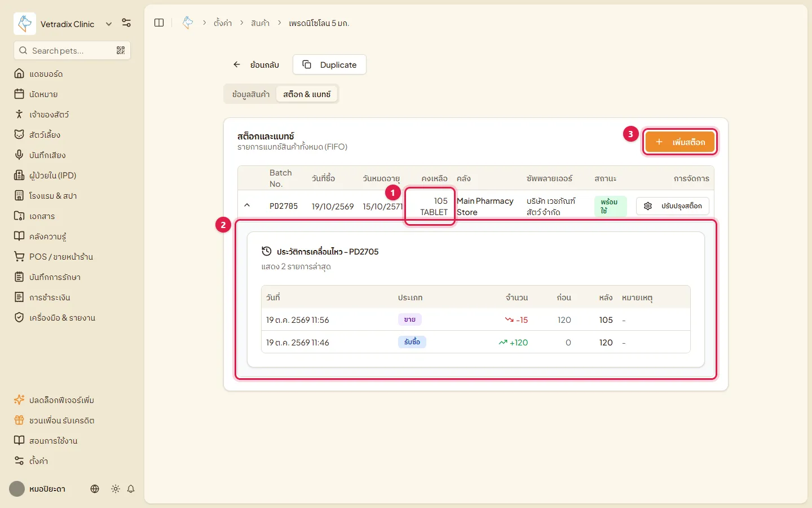812x508 pixels.
Task: Click the QR scan icon in search box
Action: click(121, 50)
